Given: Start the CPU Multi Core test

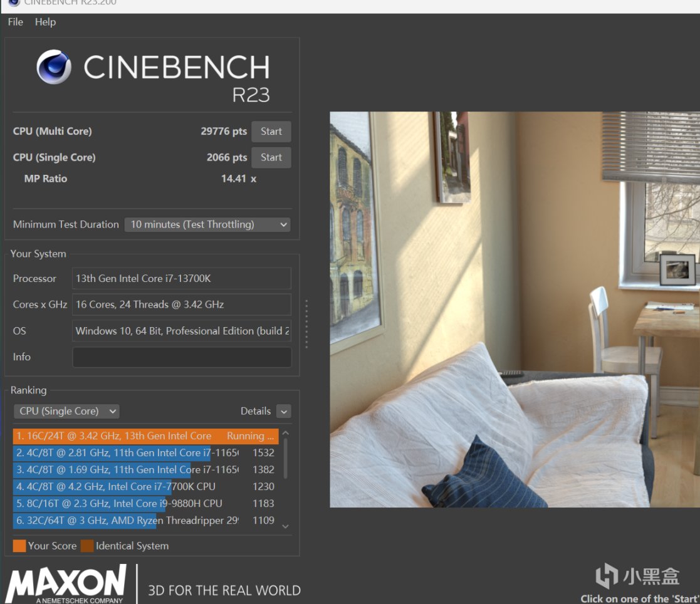Looking at the screenshot, I should pyautogui.click(x=271, y=131).
